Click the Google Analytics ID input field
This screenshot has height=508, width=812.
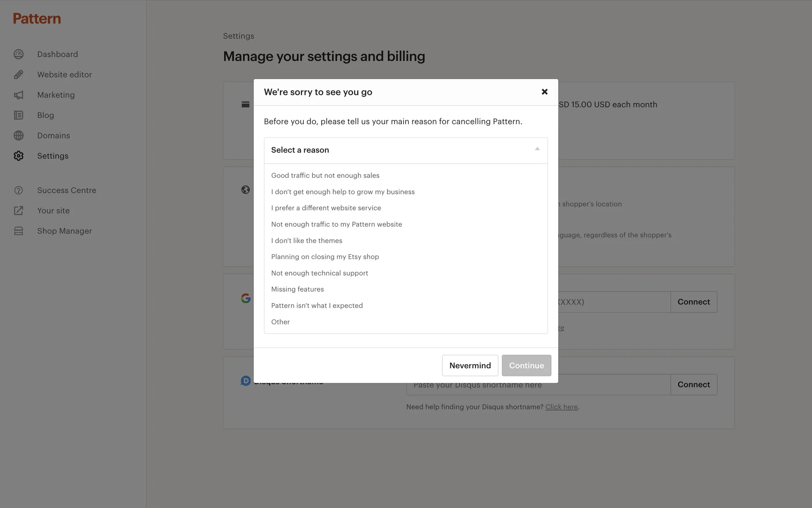(614, 302)
